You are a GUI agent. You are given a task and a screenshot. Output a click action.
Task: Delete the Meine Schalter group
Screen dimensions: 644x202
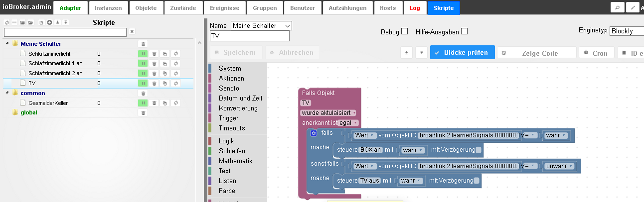click(x=143, y=44)
